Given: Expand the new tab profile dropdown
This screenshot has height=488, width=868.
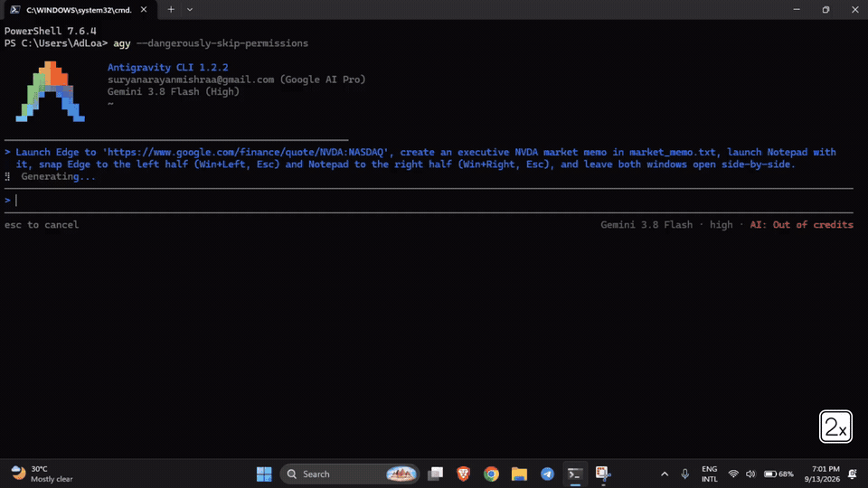Looking at the screenshot, I should point(190,9).
